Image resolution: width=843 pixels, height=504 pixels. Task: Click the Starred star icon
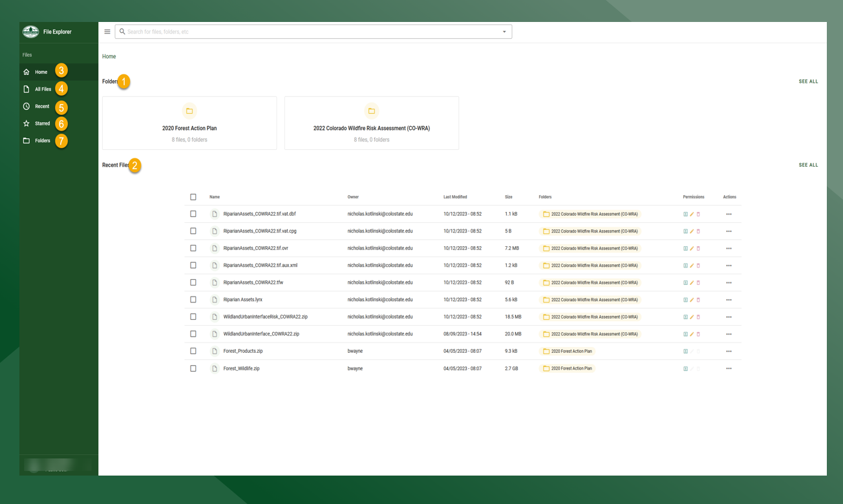click(x=27, y=123)
